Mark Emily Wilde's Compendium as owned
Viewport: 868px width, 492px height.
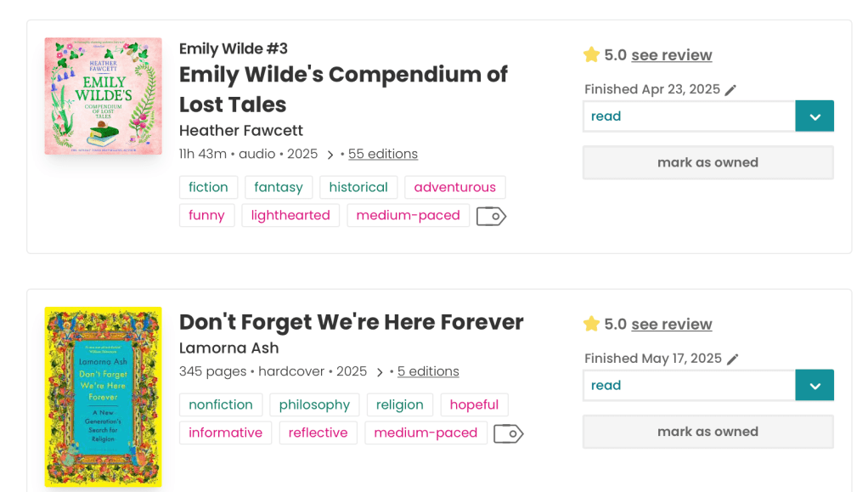click(707, 162)
